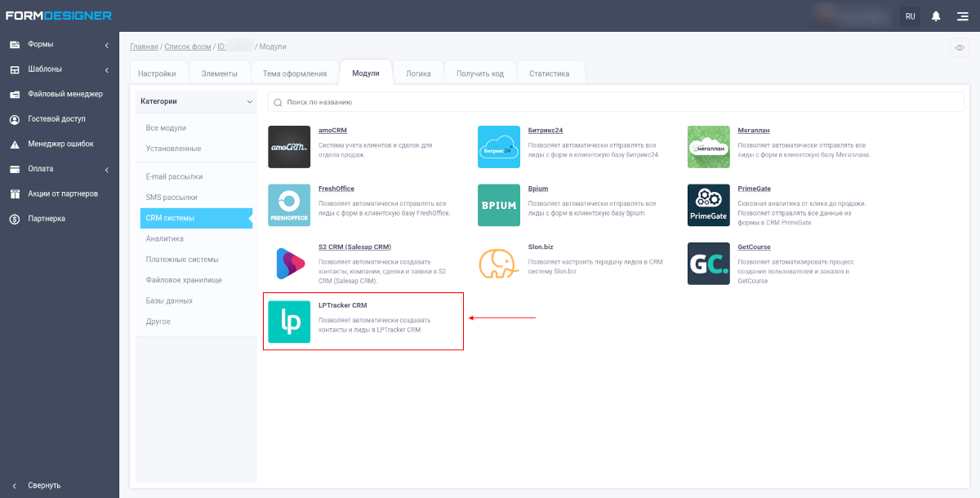Open the hamburger menu in header
The height and width of the screenshot is (498, 980).
pos(963,16)
